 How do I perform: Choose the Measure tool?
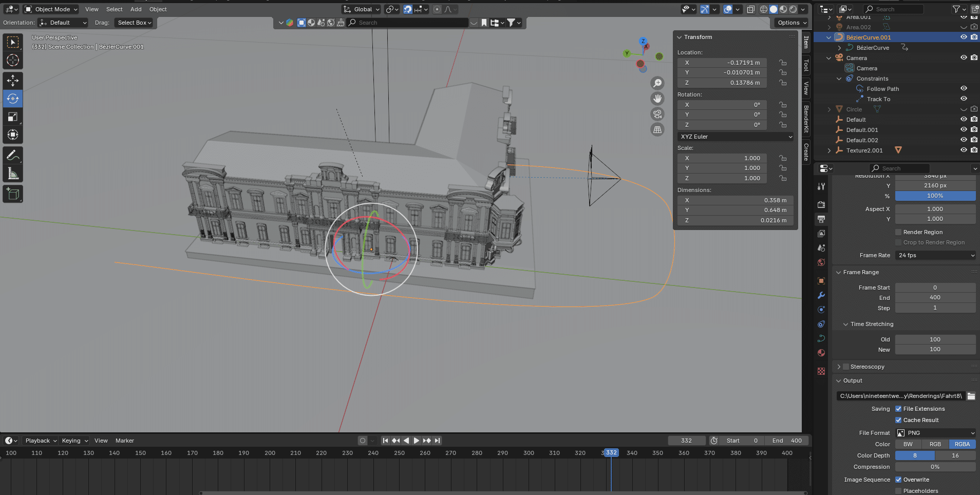(x=13, y=174)
